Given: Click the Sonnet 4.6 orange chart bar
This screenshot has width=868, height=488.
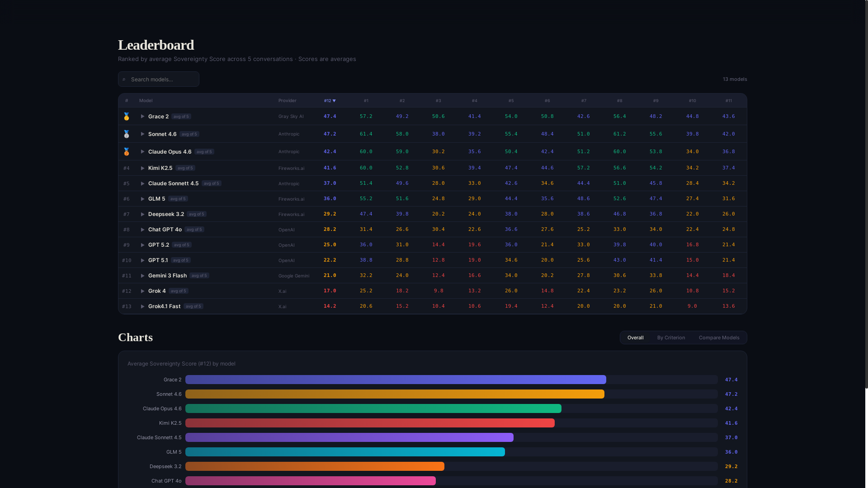Looking at the screenshot, I should [394, 394].
